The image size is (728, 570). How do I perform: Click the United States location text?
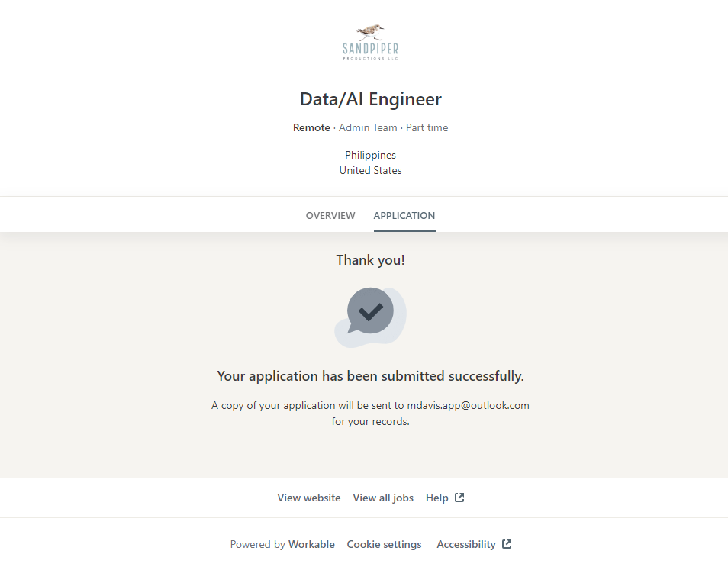[370, 170]
